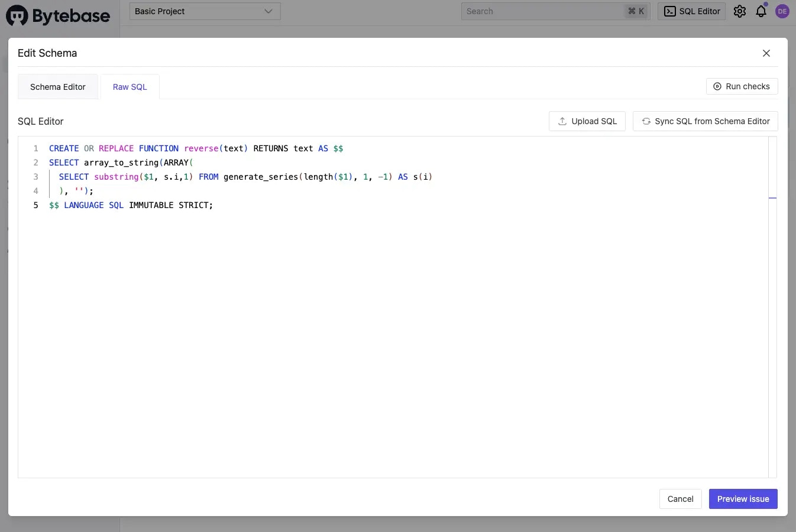This screenshot has width=796, height=532.
Task: Click the DE user avatar
Action: [x=782, y=11]
